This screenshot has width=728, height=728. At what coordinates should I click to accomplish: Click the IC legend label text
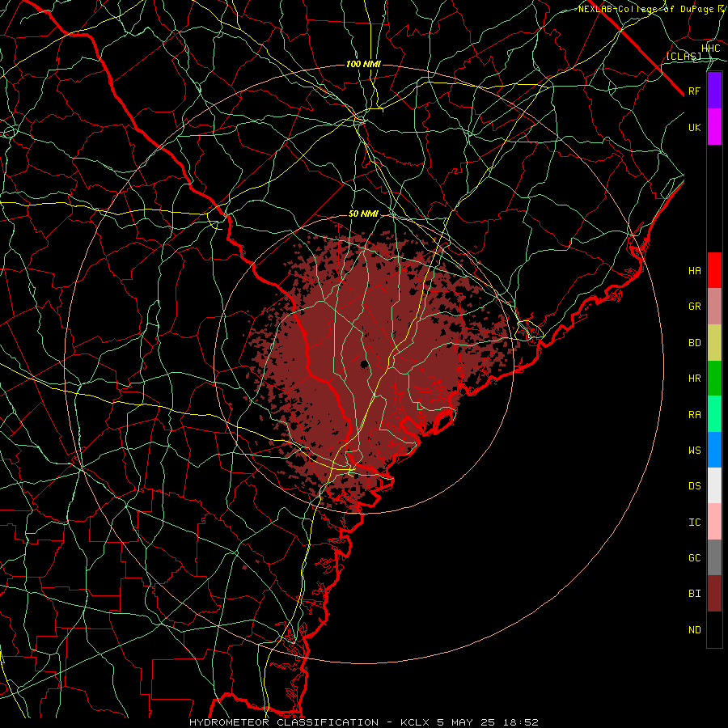[694, 522]
